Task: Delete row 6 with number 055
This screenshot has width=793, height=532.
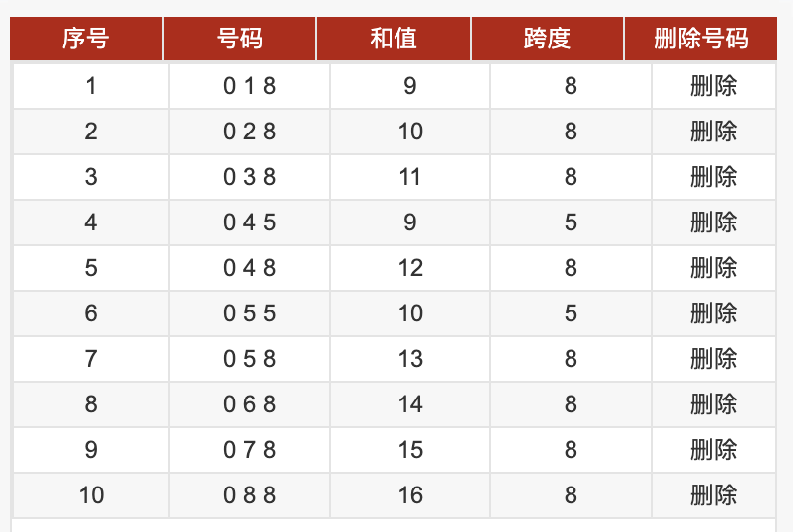Action: click(x=713, y=313)
